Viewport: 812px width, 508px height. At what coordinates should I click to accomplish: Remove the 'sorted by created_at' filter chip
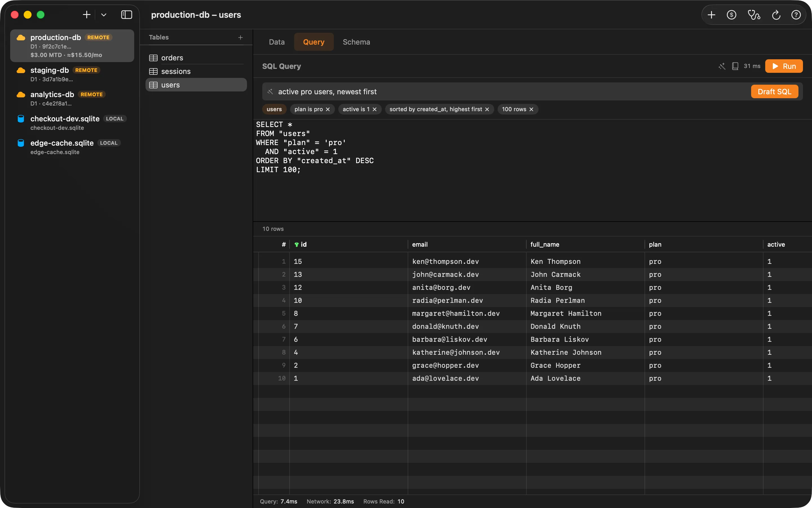click(487, 110)
